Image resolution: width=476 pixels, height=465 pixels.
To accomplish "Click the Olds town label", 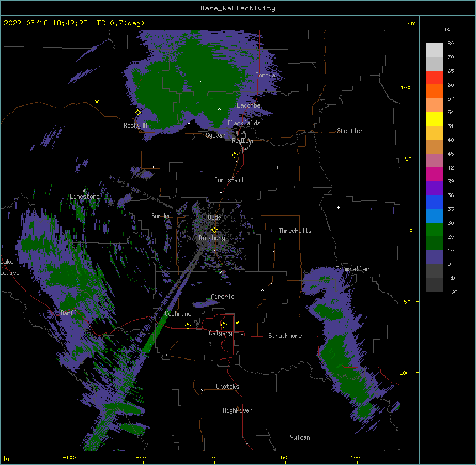I will click(x=214, y=218).
